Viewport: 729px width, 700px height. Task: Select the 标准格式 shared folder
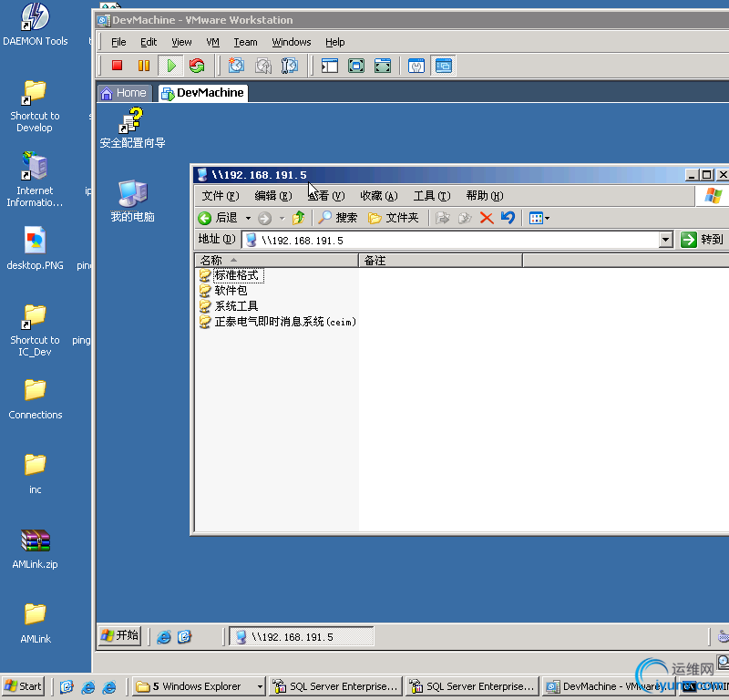coord(231,275)
